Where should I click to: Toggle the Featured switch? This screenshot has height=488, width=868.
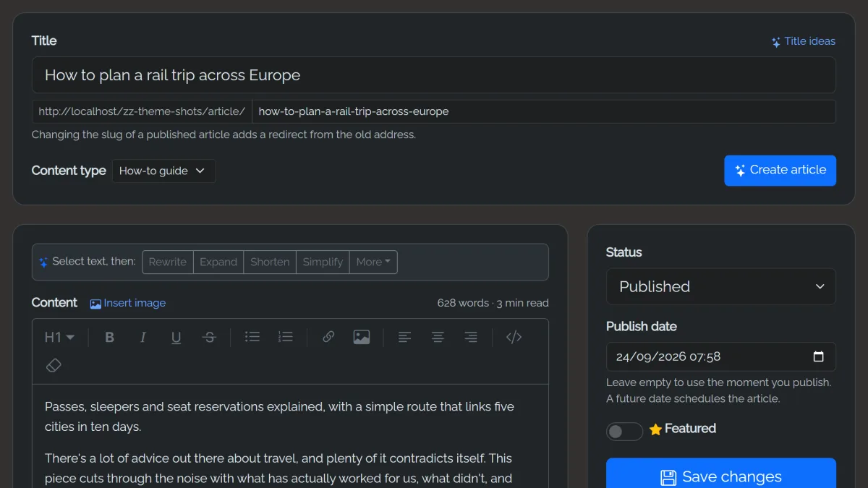coord(624,432)
